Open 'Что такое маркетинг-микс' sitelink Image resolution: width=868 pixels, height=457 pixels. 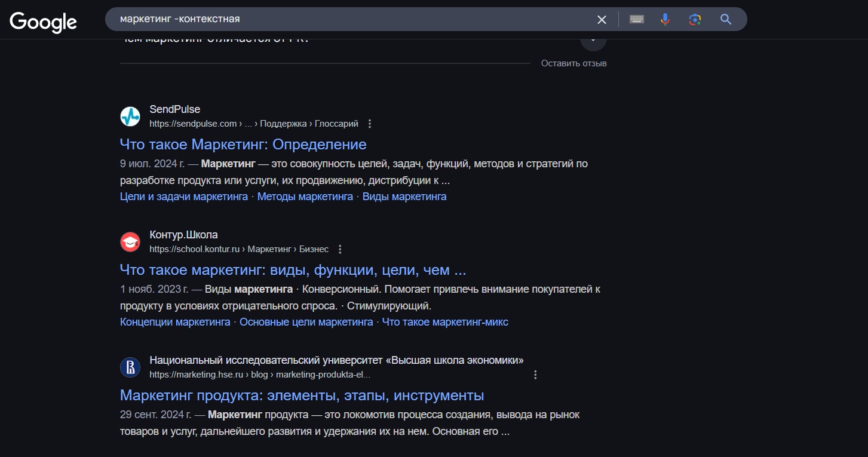coord(445,322)
